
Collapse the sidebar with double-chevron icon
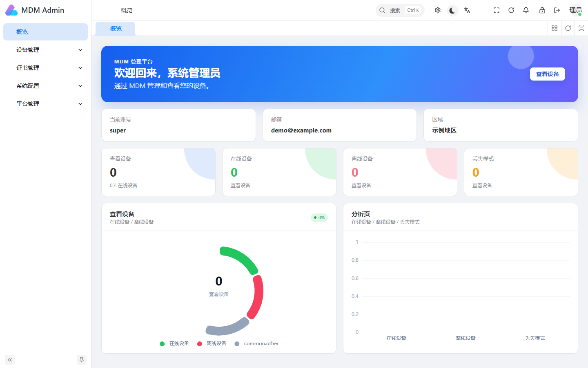[x=10, y=360]
